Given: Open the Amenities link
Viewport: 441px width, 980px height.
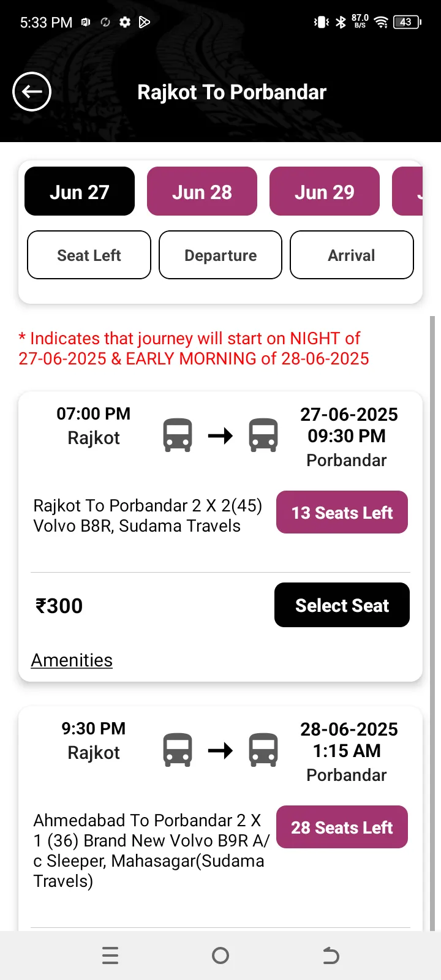Looking at the screenshot, I should coord(72,660).
